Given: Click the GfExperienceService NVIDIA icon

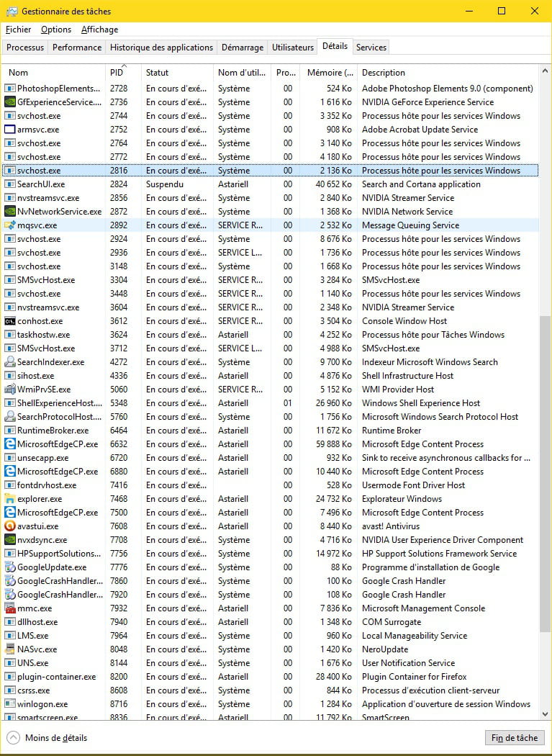Looking at the screenshot, I should coord(9,102).
